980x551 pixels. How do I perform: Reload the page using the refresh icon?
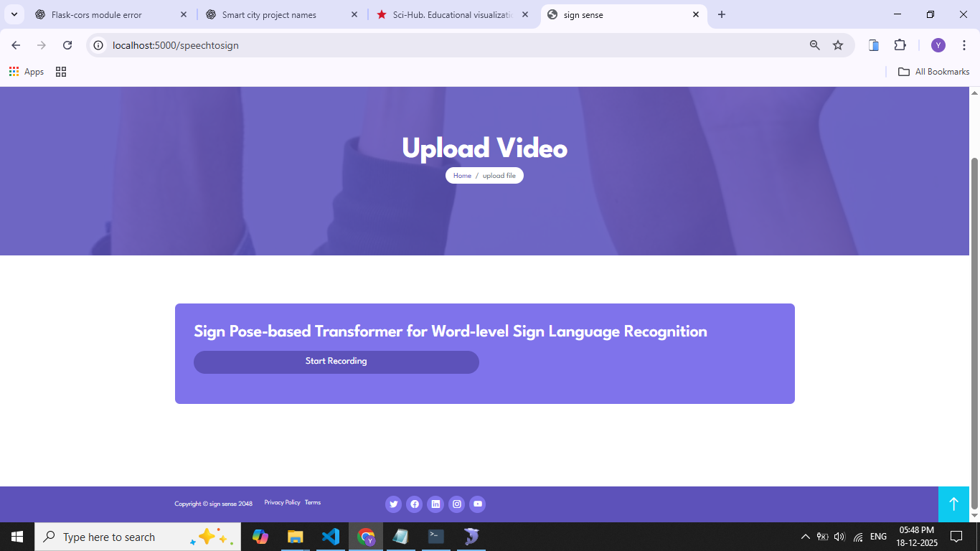pyautogui.click(x=67, y=45)
